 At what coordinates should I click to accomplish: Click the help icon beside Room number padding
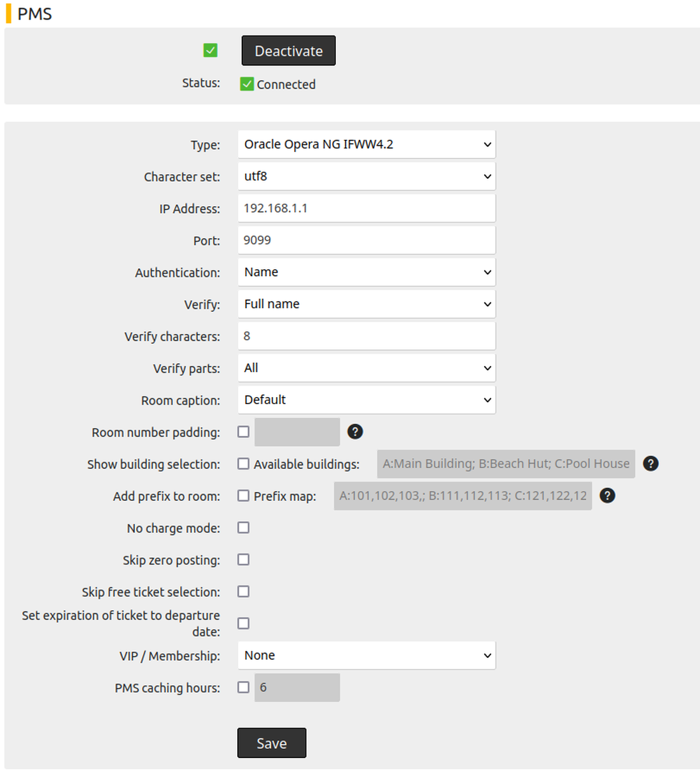coord(355,431)
